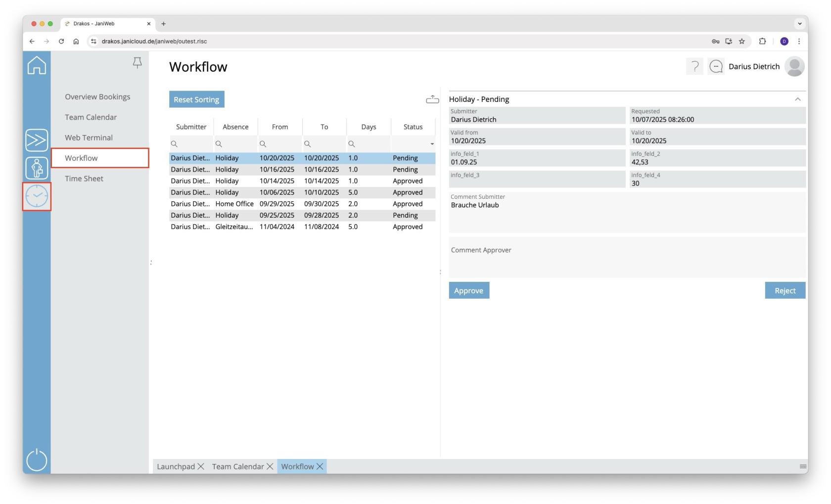Click the double-arrow workflow sidebar icon

pyautogui.click(x=37, y=140)
